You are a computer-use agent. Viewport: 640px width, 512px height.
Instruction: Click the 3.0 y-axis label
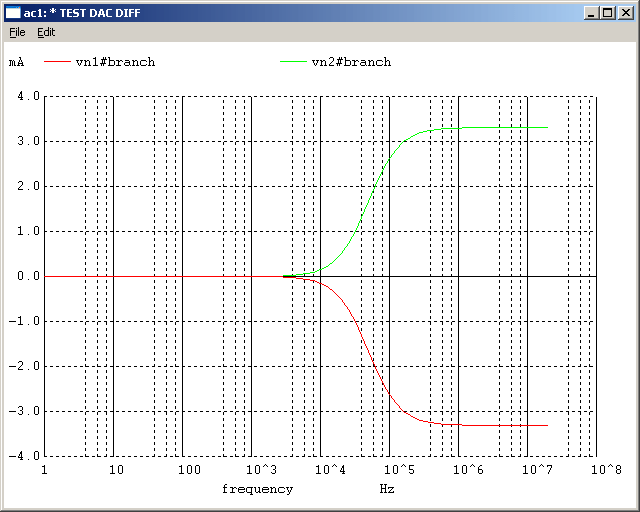[x=29, y=141]
